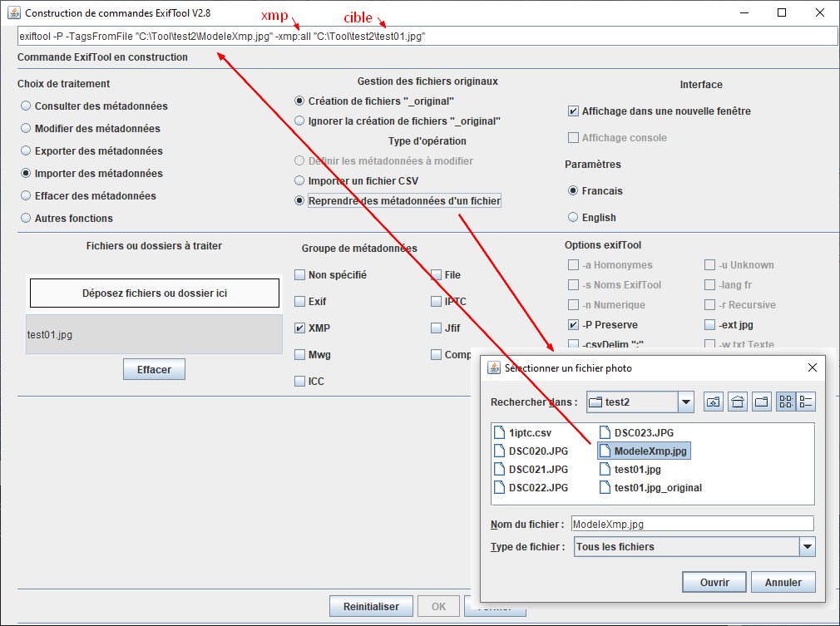
Task: Enable the Exif metadata group checkbox
Action: coord(300,302)
